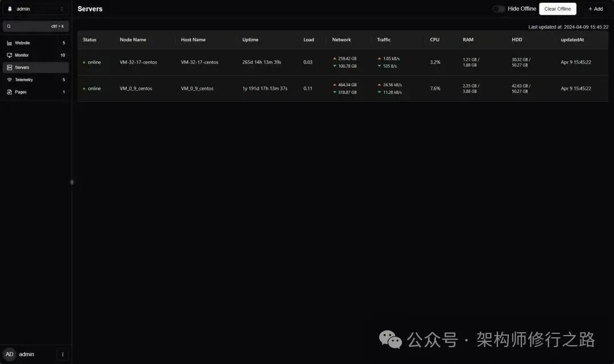614x364 pixels.
Task: Sort by the Status column header
Action: point(90,40)
